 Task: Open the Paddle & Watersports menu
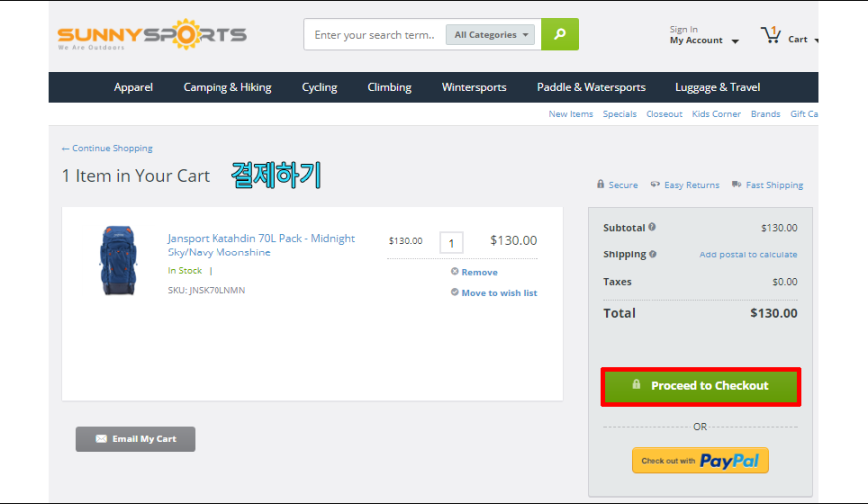click(x=591, y=87)
